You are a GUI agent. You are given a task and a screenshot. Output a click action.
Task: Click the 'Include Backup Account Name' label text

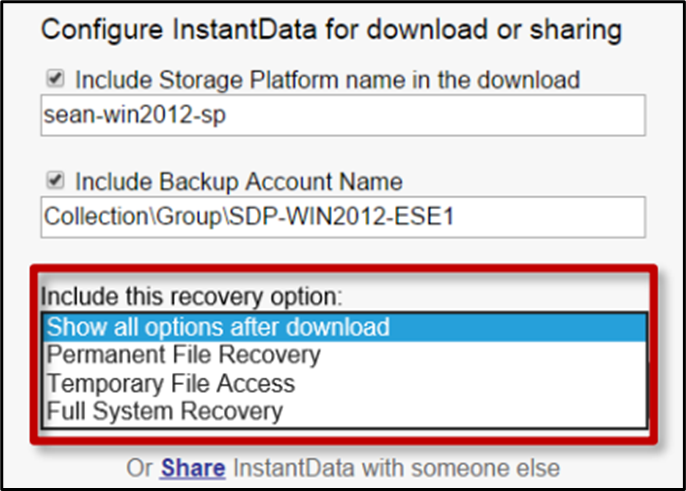pos(239,182)
